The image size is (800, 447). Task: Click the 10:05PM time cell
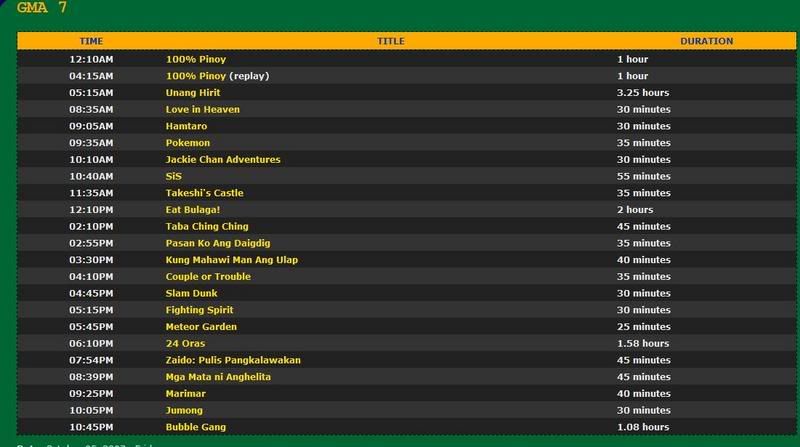click(91, 410)
